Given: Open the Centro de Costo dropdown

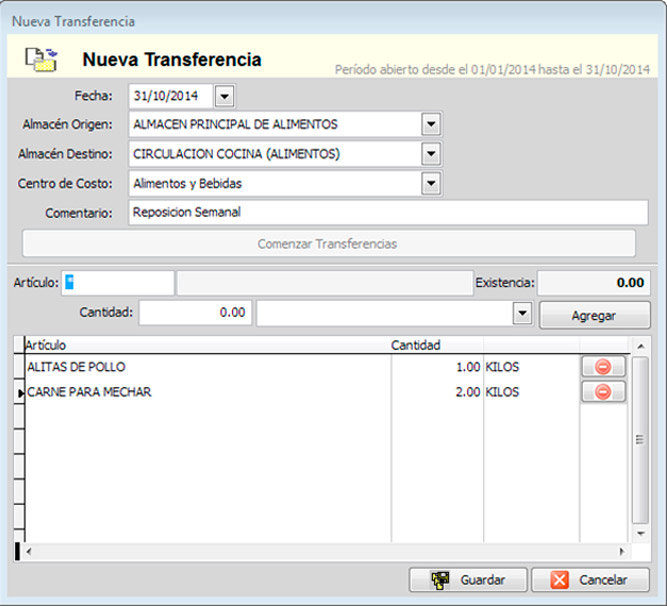Looking at the screenshot, I should tap(431, 183).
